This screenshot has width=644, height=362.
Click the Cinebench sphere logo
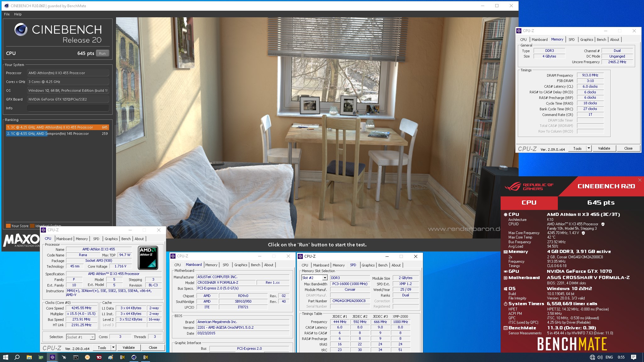(21, 30)
